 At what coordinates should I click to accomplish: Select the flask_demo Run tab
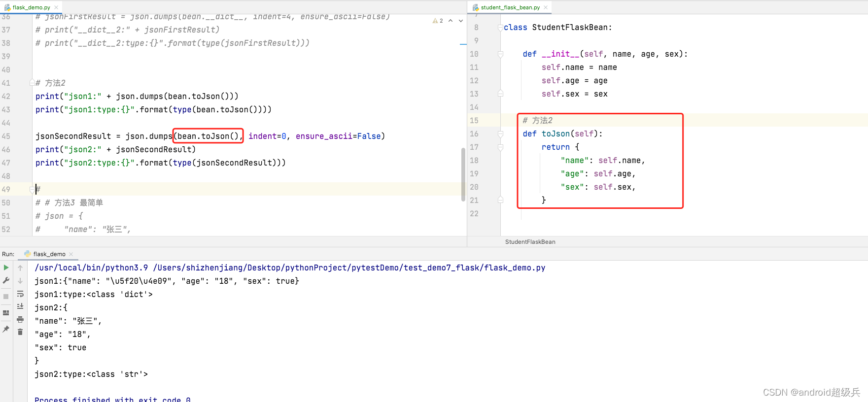(x=49, y=254)
